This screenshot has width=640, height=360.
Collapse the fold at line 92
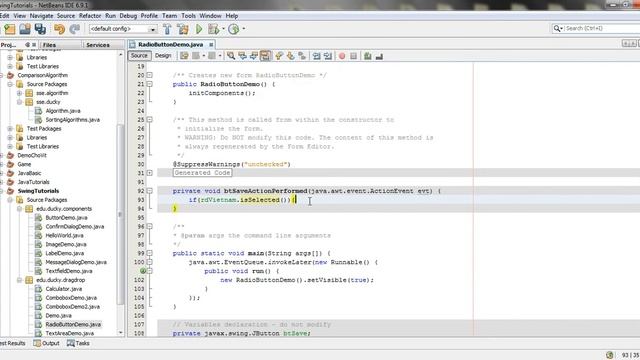pos(150,191)
